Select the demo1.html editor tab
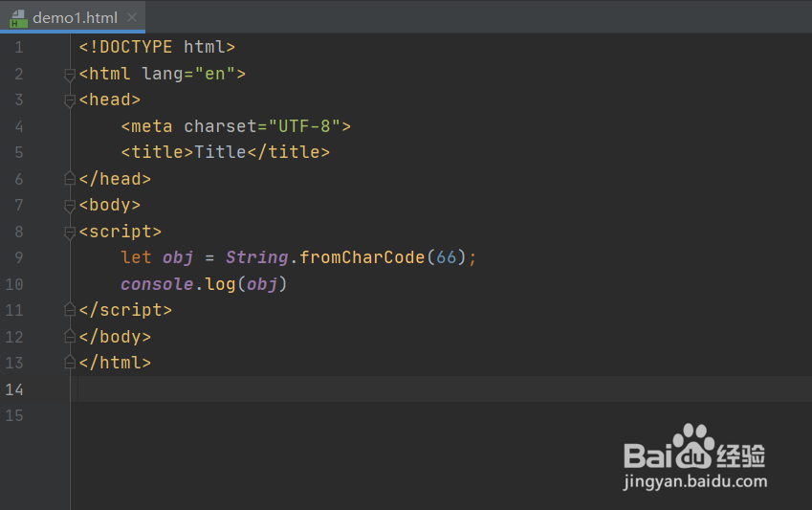Image resolution: width=812 pixels, height=510 pixels. click(73, 17)
